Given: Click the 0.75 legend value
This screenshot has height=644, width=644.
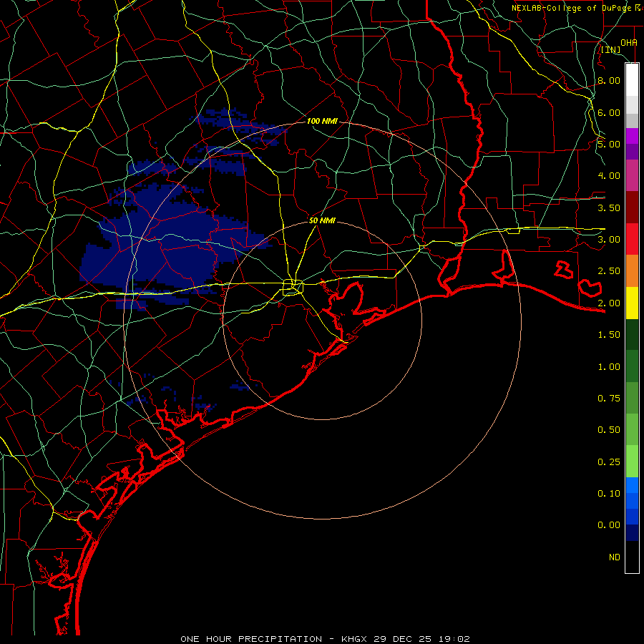Looking at the screenshot, I should (609, 399).
